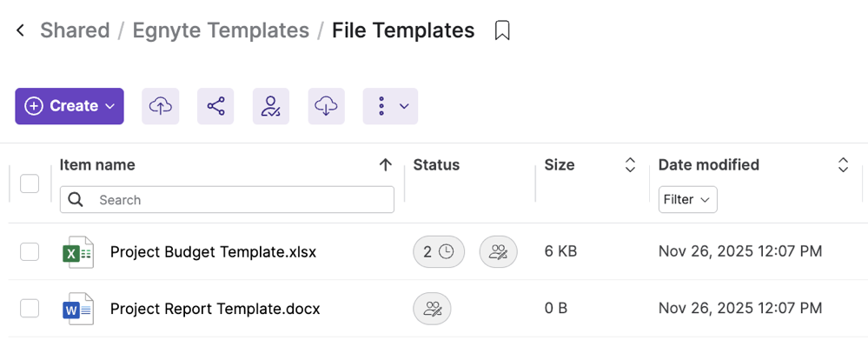Image resolution: width=868 pixels, height=340 pixels.
Task: Bookmark this folder with the bookmark icon
Action: [x=502, y=30]
